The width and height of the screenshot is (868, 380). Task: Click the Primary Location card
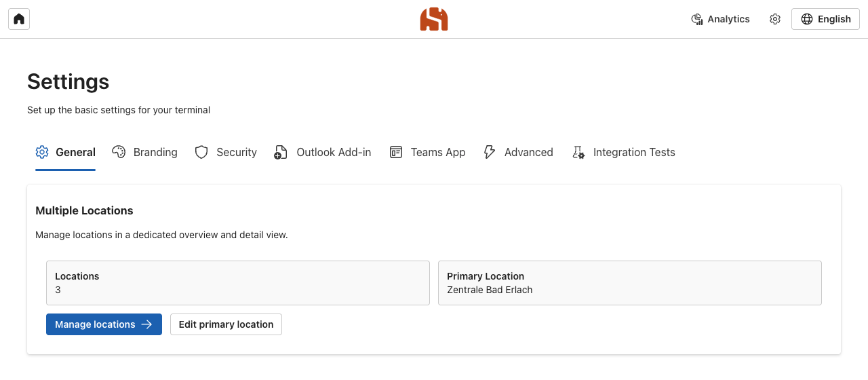click(x=630, y=283)
